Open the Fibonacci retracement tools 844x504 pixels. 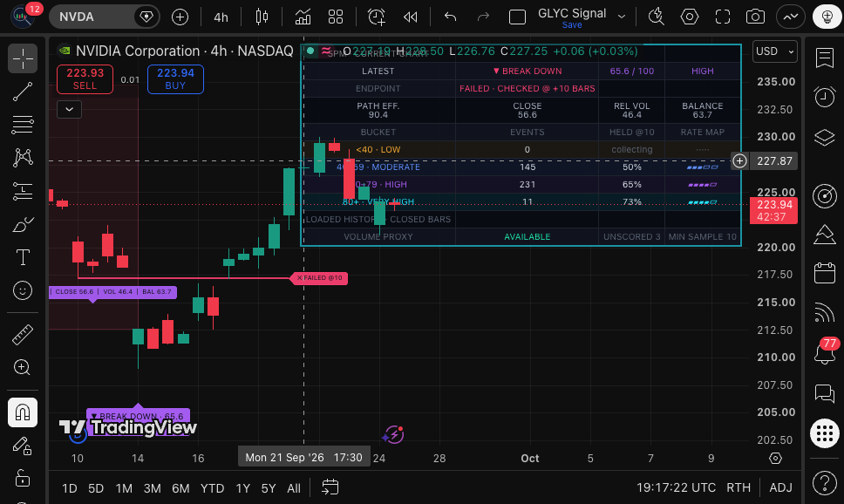tap(23, 125)
